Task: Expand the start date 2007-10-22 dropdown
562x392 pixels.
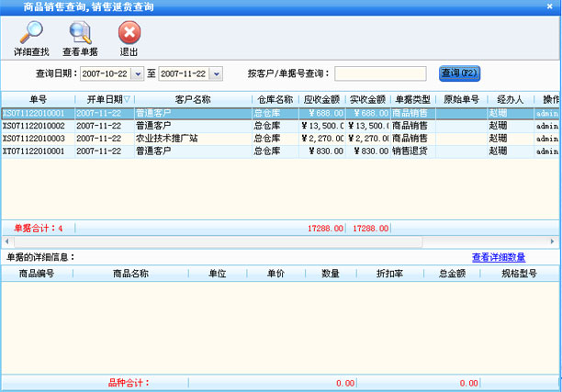Action: coord(138,73)
